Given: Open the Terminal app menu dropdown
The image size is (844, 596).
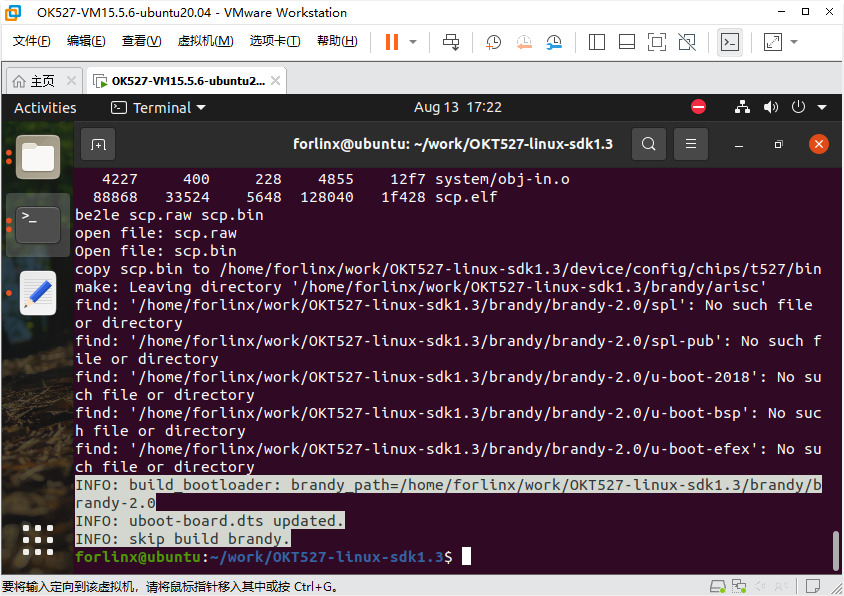Looking at the screenshot, I should [159, 108].
